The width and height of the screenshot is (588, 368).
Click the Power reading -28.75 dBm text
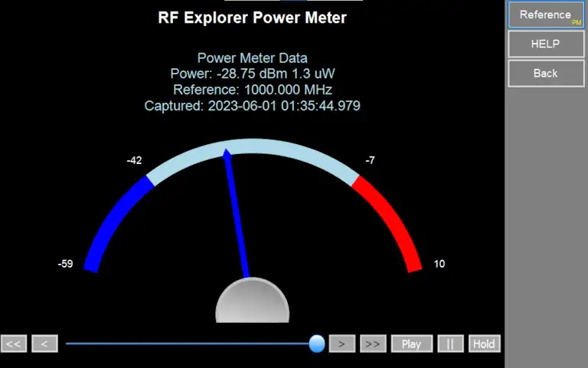[x=252, y=74]
